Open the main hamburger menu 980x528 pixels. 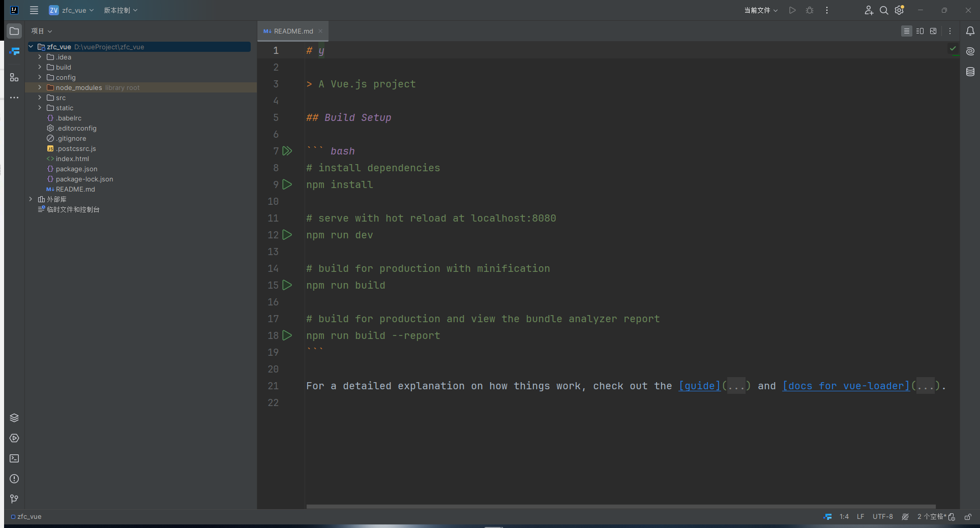[x=34, y=10]
